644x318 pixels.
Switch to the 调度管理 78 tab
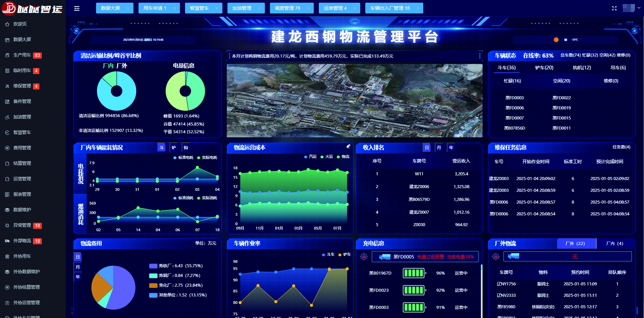point(287,8)
